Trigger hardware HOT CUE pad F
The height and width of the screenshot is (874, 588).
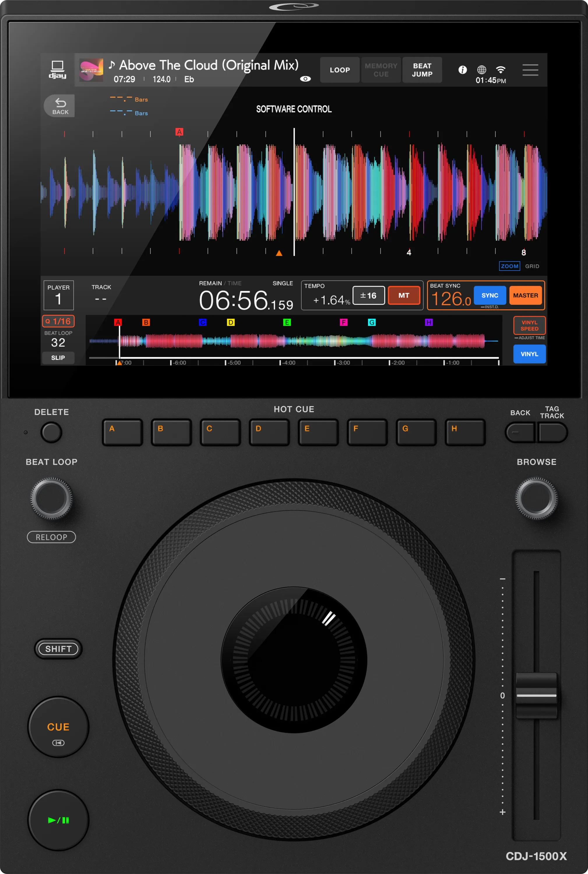click(367, 432)
